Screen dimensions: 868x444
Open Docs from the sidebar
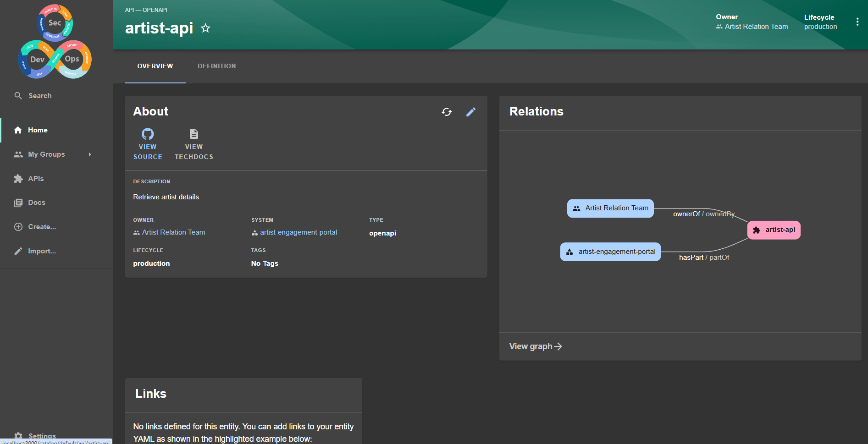coord(37,203)
